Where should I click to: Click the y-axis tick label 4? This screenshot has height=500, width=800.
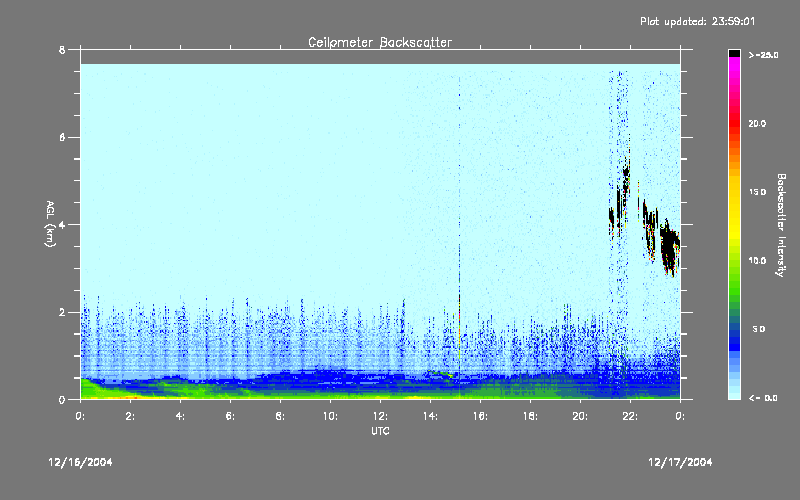pyautogui.click(x=62, y=225)
